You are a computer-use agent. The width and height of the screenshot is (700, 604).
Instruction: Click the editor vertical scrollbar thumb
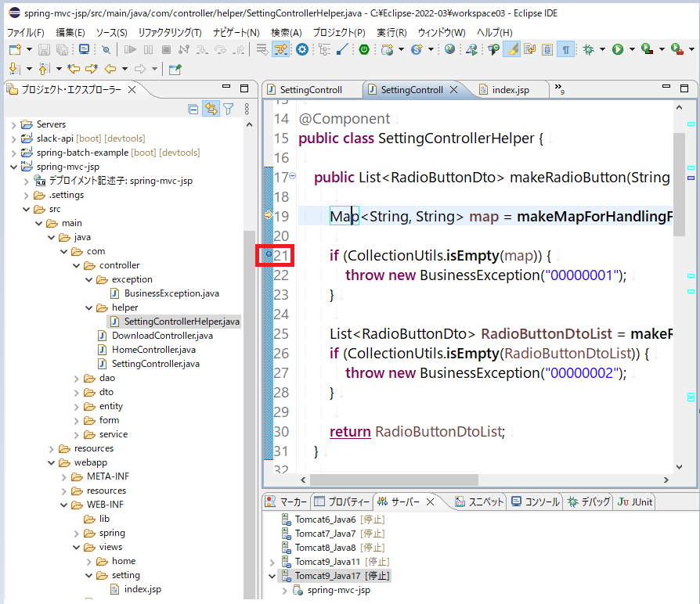pyautogui.click(x=679, y=184)
